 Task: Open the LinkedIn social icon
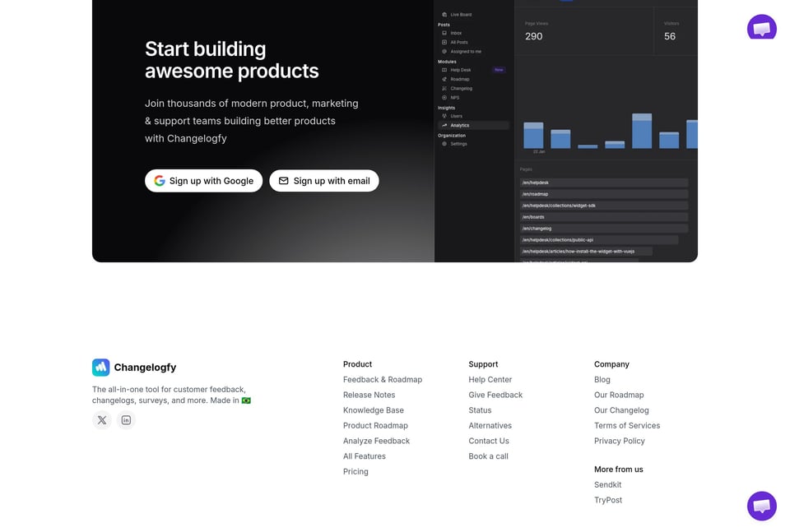pos(126,419)
